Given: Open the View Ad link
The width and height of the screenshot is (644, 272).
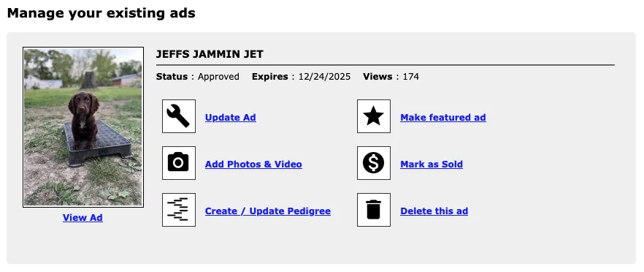Looking at the screenshot, I should 83,218.
